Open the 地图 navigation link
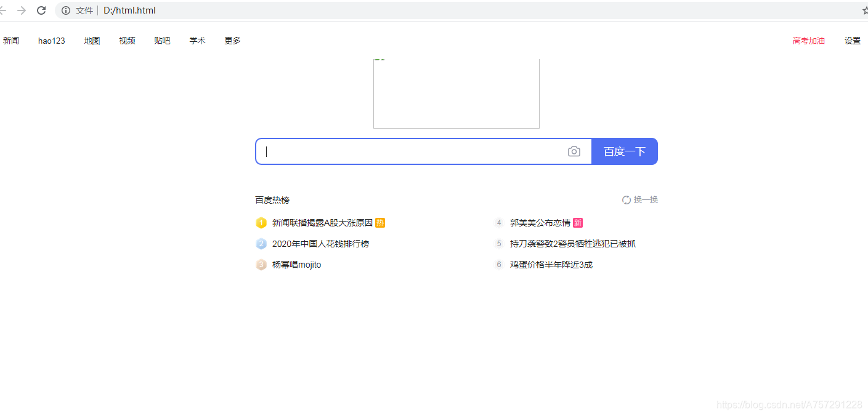The height and width of the screenshot is (416, 868). pos(92,41)
